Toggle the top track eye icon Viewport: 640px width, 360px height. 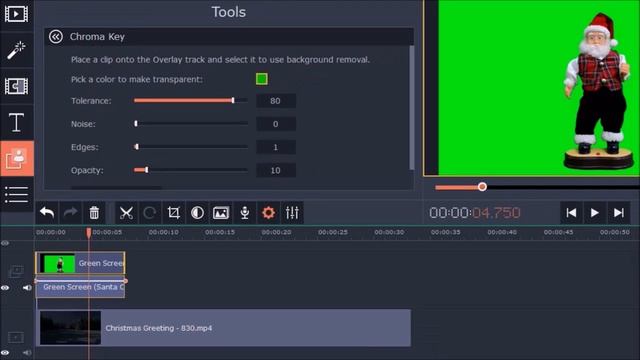tap(5, 243)
